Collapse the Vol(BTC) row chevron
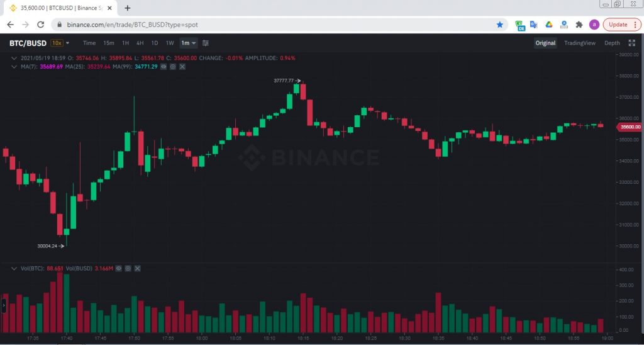This screenshot has width=644, height=345. [x=14, y=269]
